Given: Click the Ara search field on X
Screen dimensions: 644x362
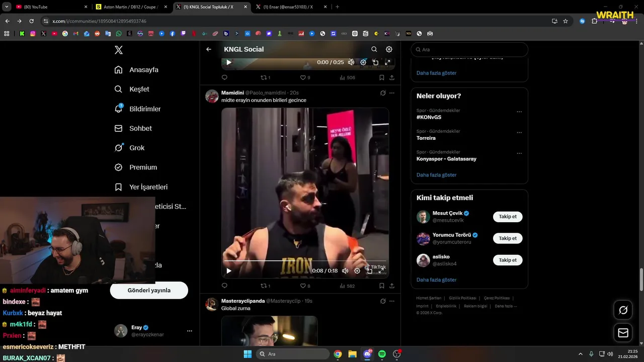Looking at the screenshot, I should point(469,50).
